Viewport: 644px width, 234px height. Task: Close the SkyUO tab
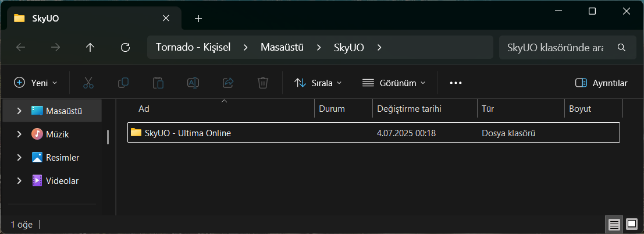coord(166,19)
